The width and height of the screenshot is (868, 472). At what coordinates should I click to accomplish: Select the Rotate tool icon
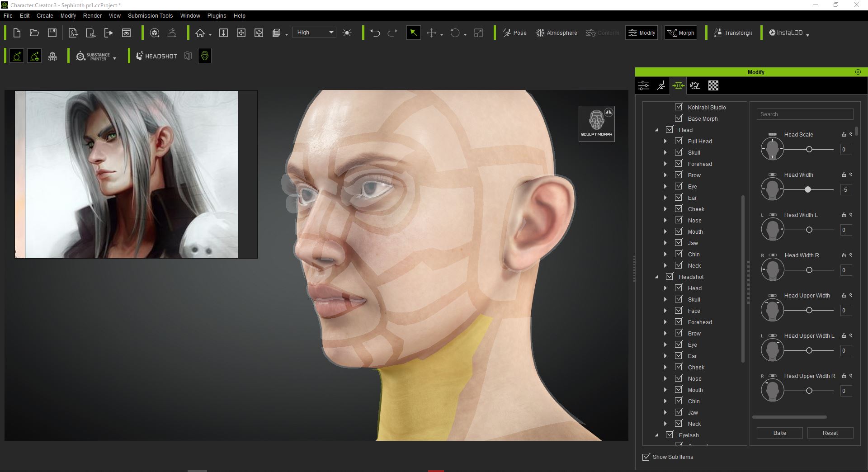click(455, 33)
